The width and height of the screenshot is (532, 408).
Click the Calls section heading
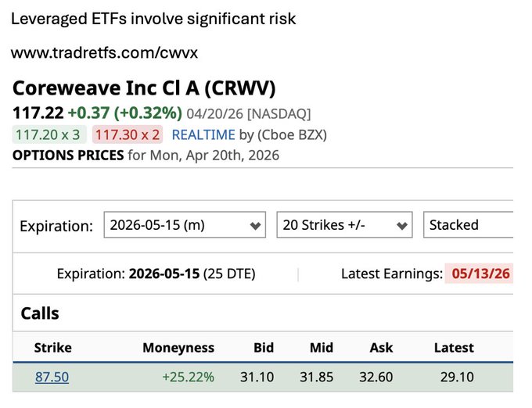coord(40,313)
